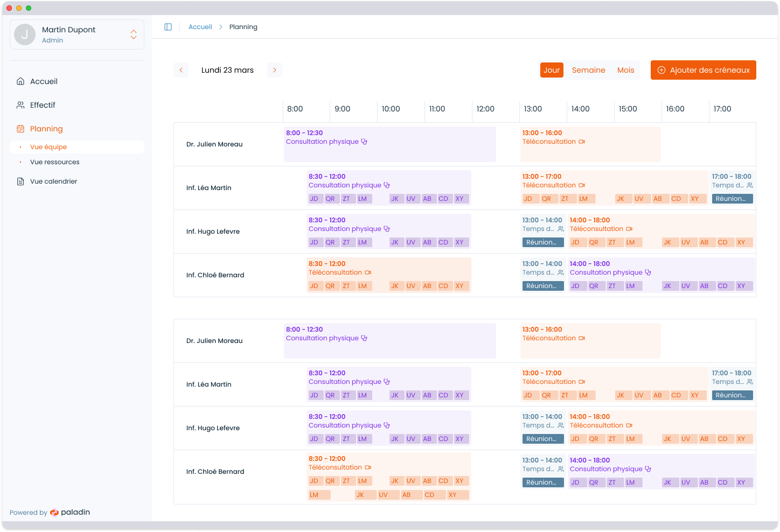Click Ajouter des créneaux button
Image resolution: width=780 pixels, height=532 pixels.
[703, 70]
